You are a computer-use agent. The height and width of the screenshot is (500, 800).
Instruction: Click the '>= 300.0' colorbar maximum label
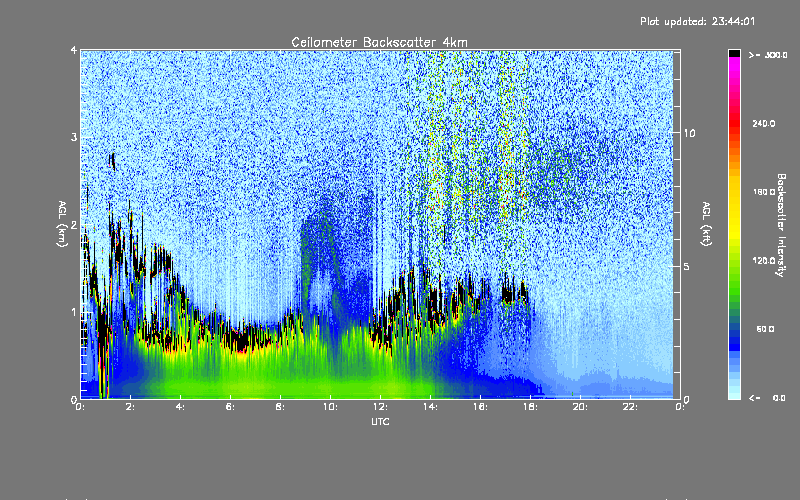[x=768, y=55]
